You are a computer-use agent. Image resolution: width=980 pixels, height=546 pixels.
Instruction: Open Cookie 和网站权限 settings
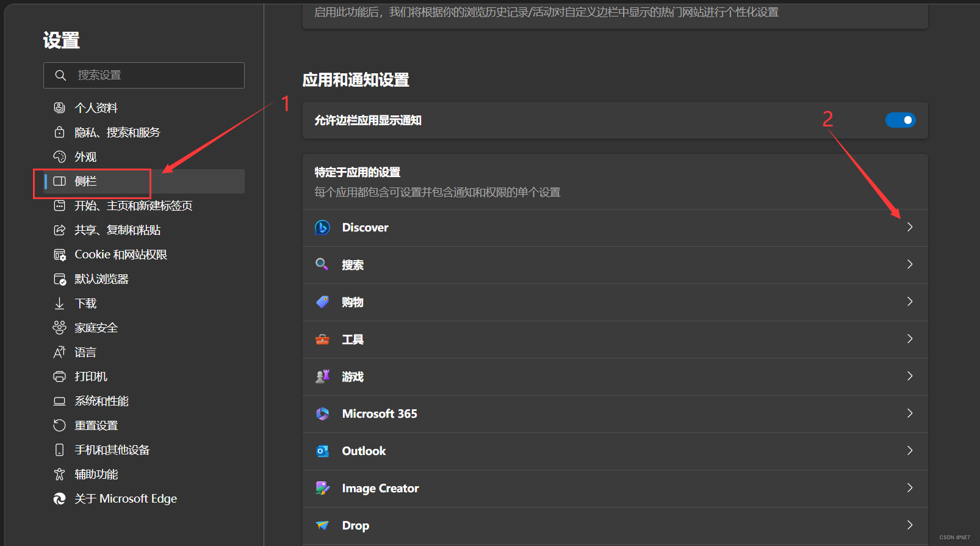(x=144, y=254)
